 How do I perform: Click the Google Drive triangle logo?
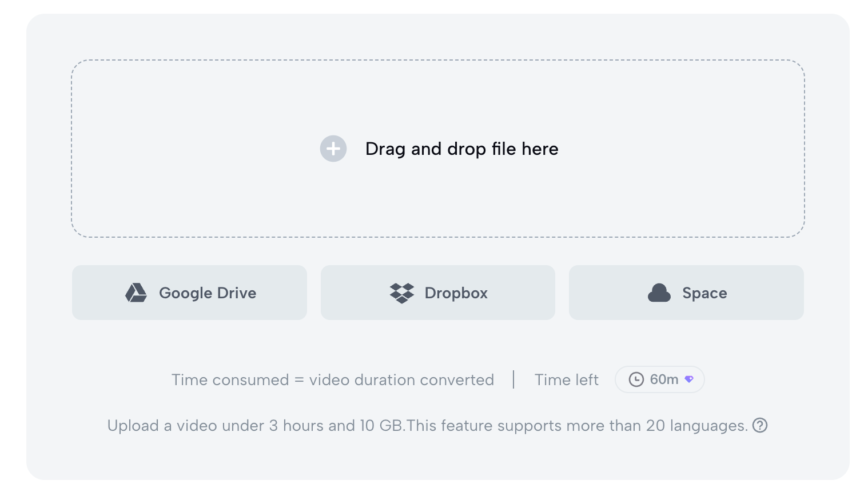136,293
